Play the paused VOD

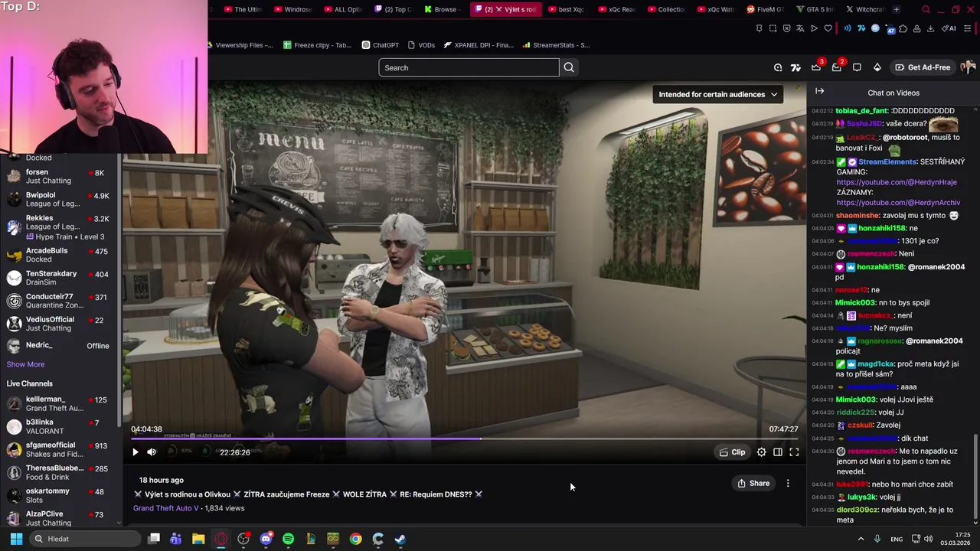pos(136,452)
